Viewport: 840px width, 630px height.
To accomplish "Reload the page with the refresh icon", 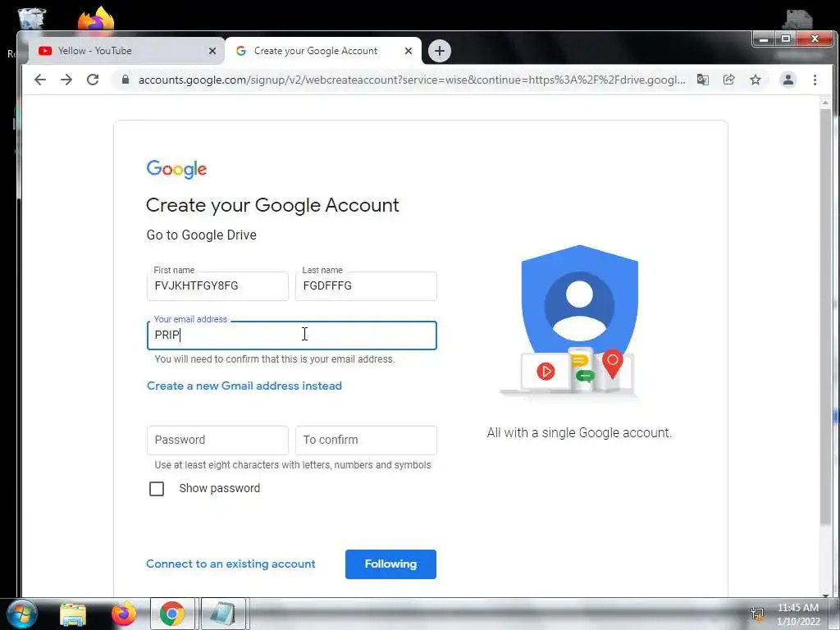I will [x=93, y=80].
